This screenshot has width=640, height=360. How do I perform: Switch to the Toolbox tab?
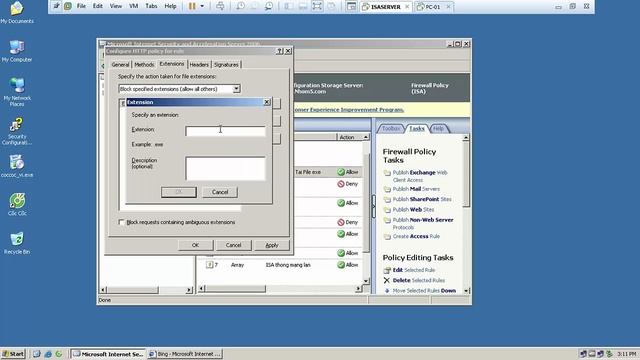click(x=391, y=129)
